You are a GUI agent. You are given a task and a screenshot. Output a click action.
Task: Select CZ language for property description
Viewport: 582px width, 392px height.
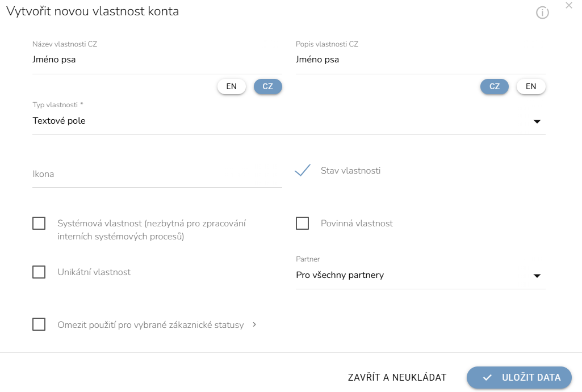[495, 86]
